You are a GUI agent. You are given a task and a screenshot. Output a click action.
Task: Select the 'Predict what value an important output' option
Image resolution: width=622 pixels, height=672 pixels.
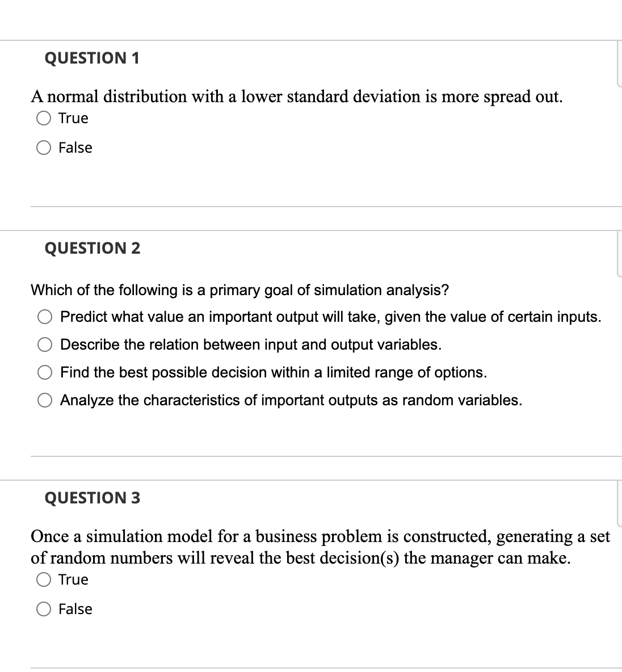(x=45, y=317)
